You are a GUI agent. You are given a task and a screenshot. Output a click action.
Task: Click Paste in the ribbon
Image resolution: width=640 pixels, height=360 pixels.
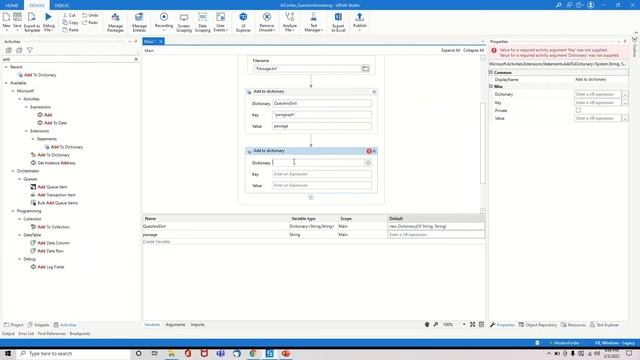pyautogui.click(x=70, y=30)
